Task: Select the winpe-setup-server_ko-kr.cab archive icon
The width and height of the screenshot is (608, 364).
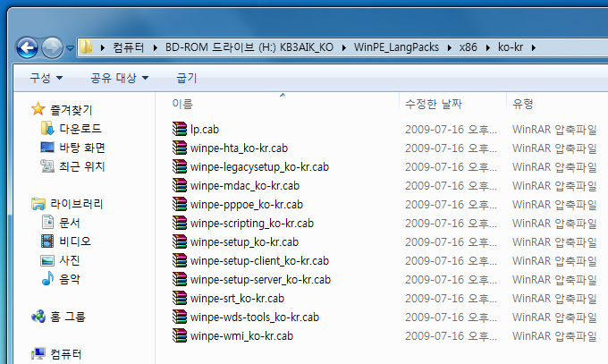Action: [x=180, y=279]
